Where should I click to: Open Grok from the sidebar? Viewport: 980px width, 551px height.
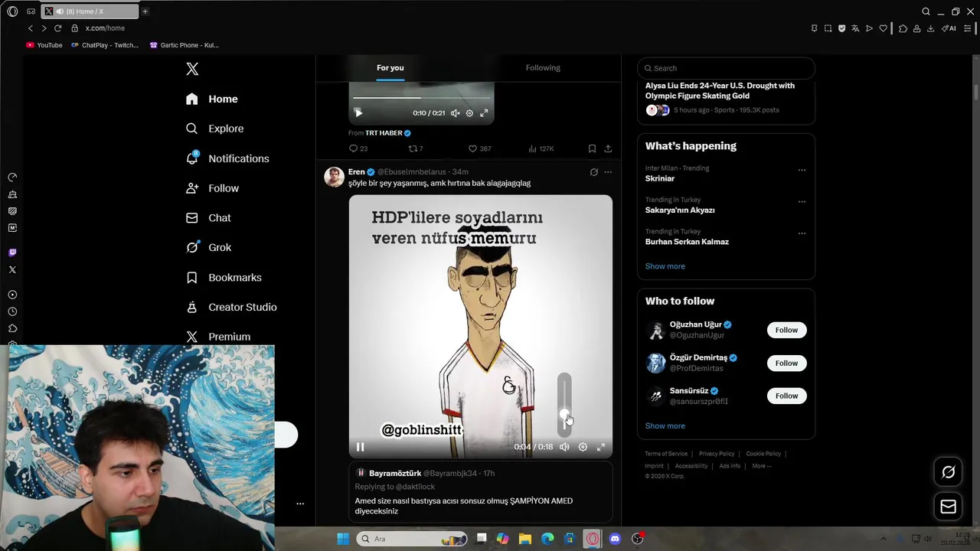coord(208,247)
